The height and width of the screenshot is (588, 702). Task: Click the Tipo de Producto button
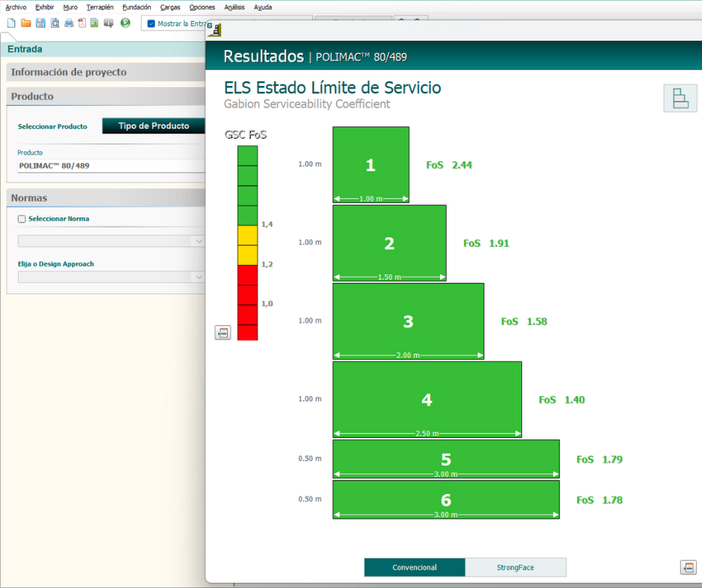click(x=153, y=126)
